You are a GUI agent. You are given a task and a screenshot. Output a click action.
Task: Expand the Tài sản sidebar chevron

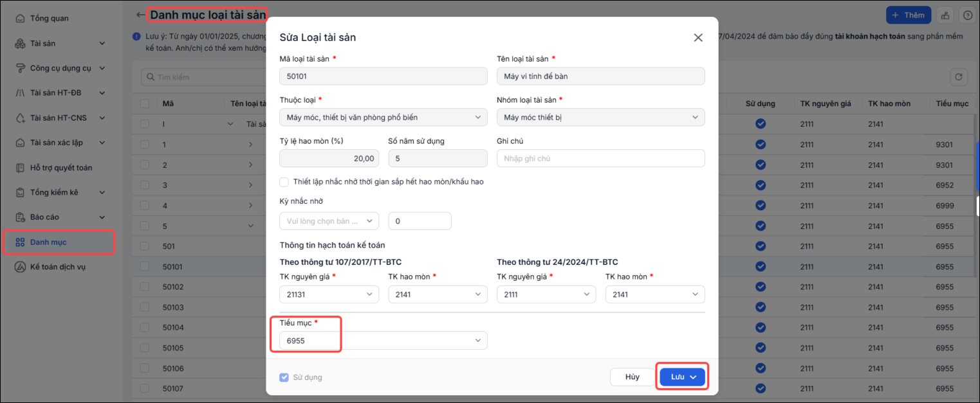point(102,43)
